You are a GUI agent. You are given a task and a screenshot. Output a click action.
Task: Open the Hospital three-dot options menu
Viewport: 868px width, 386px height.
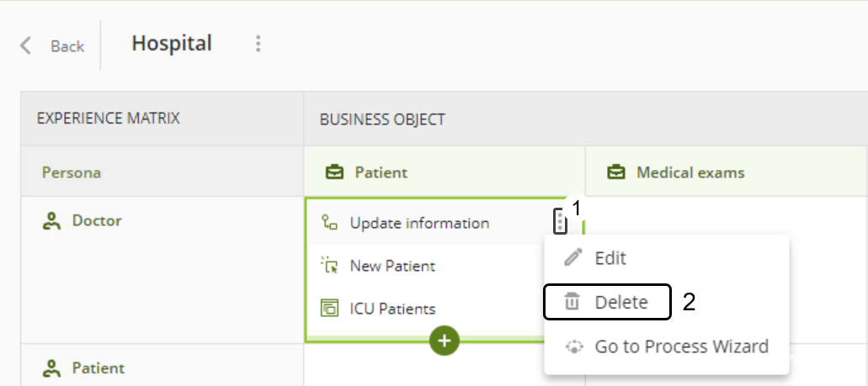[x=258, y=44]
